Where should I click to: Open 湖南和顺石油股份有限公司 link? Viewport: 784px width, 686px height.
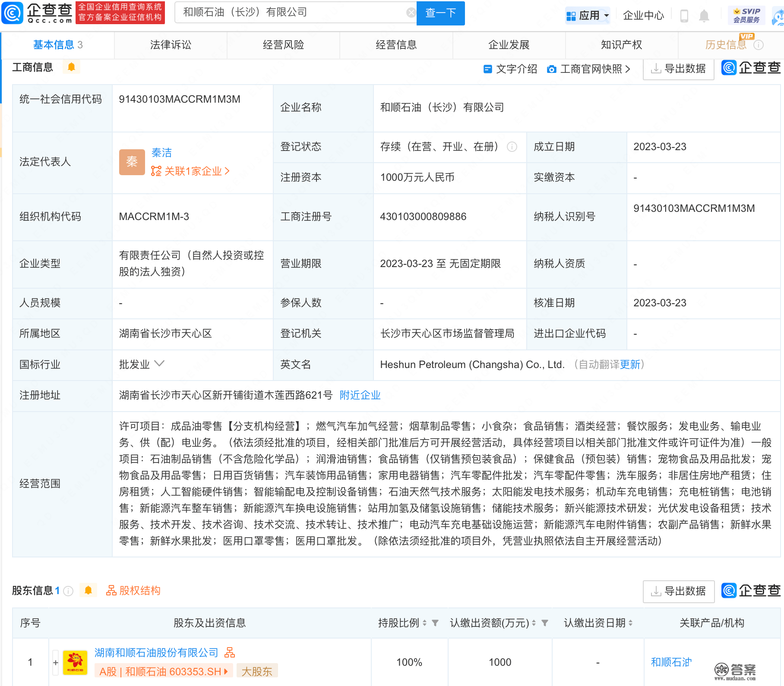(x=157, y=653)
